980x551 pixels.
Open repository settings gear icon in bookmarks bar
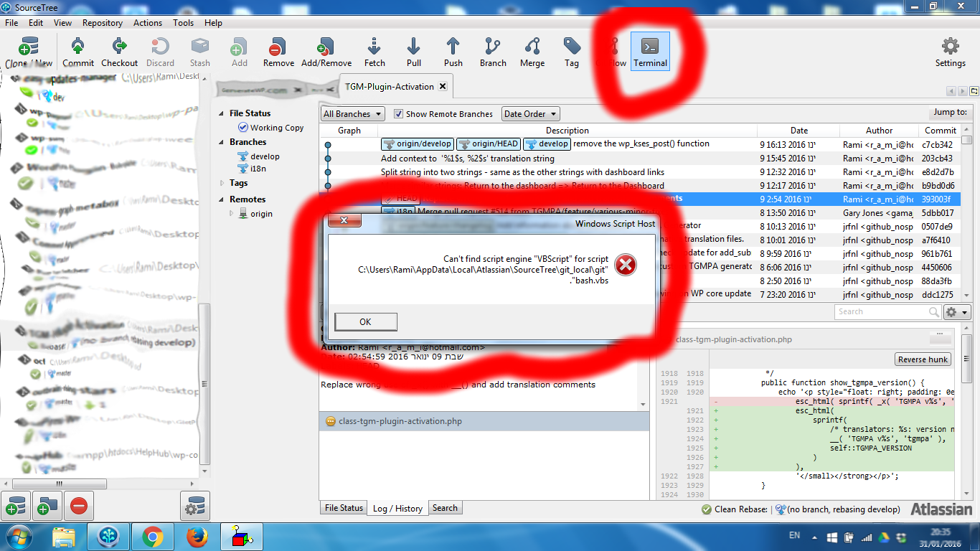[194, 507]
